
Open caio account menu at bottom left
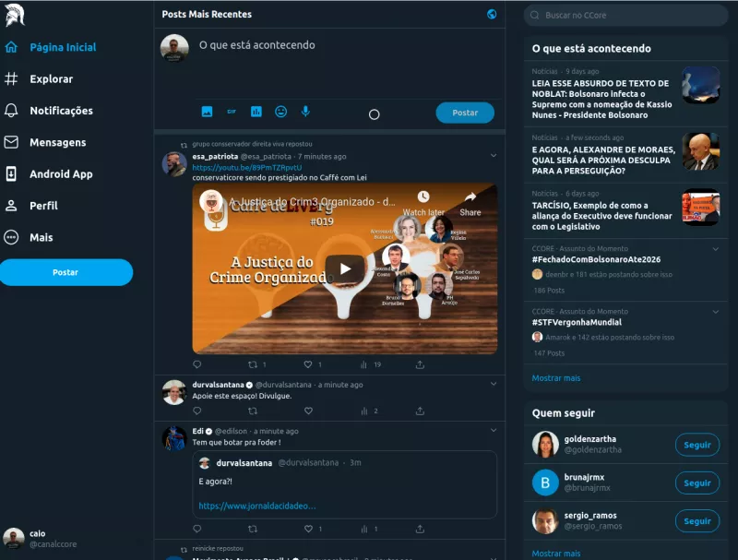pos(40,539)
